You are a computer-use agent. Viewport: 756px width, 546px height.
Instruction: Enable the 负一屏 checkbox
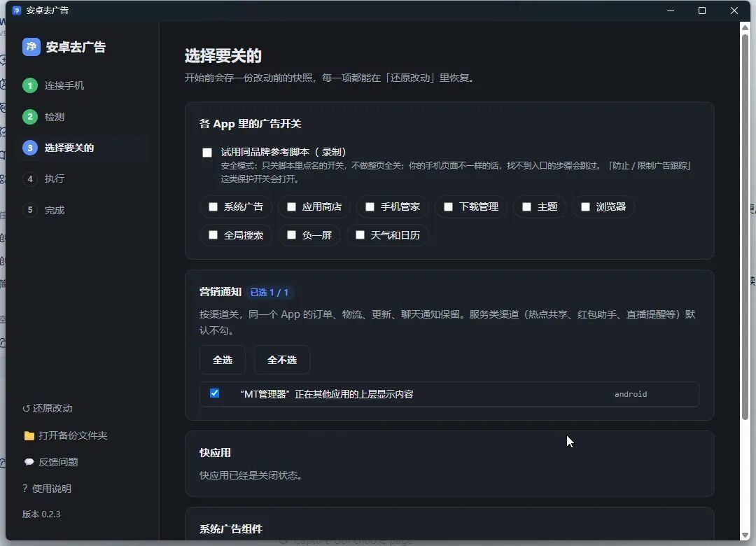coord(292,235)
